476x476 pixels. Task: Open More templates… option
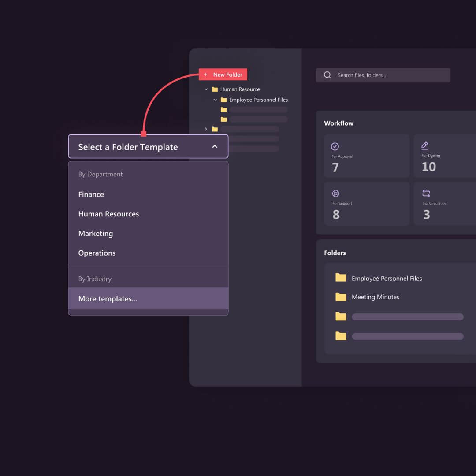pyautogui.click(x=108, y=298)
